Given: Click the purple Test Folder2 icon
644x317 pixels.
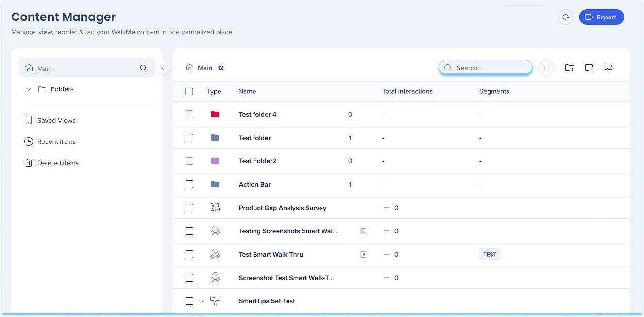Looking at the screenshot, I should pos(215,161).
